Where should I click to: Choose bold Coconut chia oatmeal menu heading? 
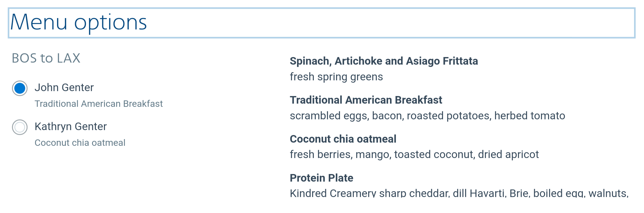tap(343, 139)
